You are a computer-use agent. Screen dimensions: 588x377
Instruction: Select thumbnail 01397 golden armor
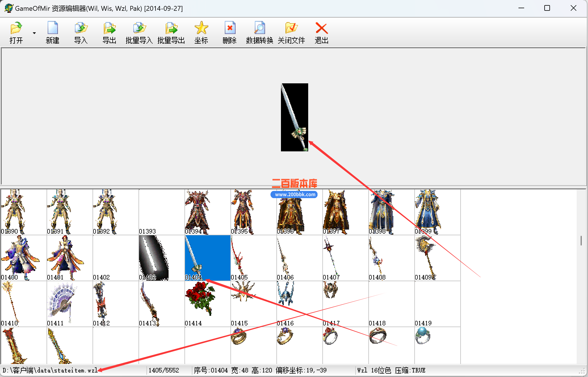click(346, 212)
